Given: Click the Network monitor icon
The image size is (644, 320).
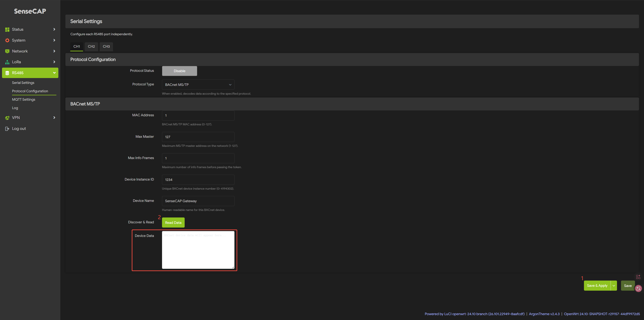Looking at the screenshot, I should [7, 51].
